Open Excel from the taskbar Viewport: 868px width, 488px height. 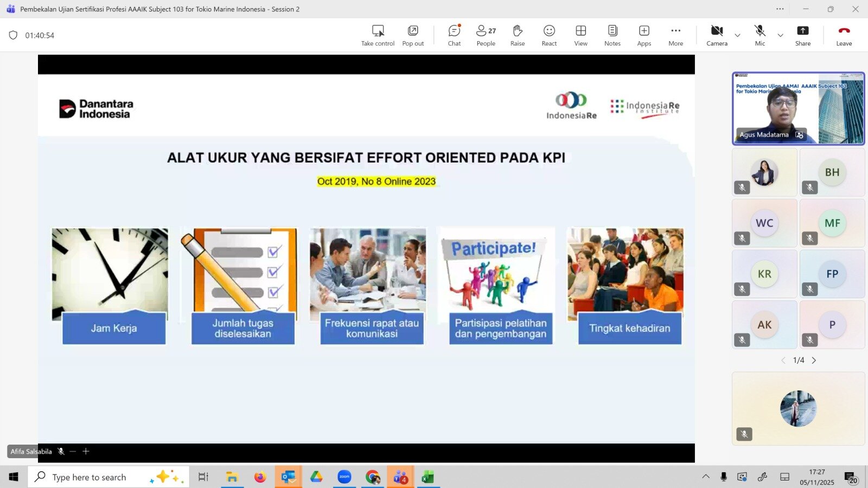pyautogui.click(x=428, y=477)
